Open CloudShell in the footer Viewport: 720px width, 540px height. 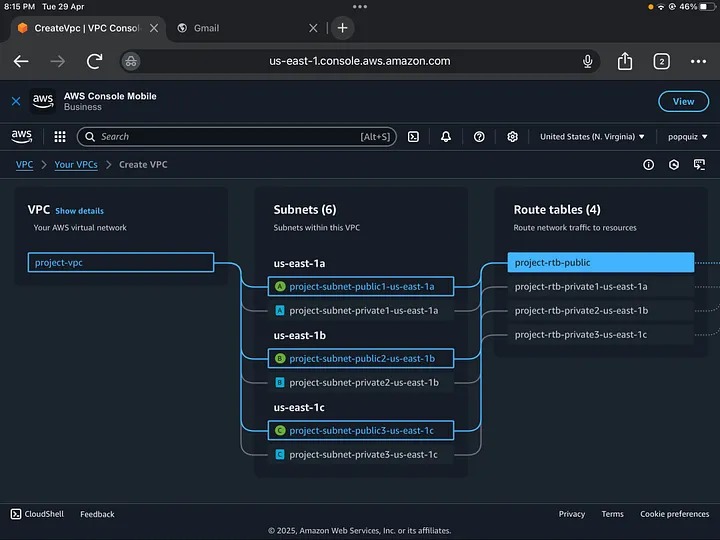pos(37,514)
